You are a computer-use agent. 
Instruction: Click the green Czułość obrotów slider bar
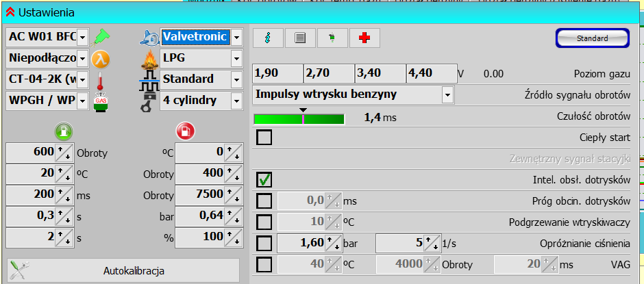point(299,119)
